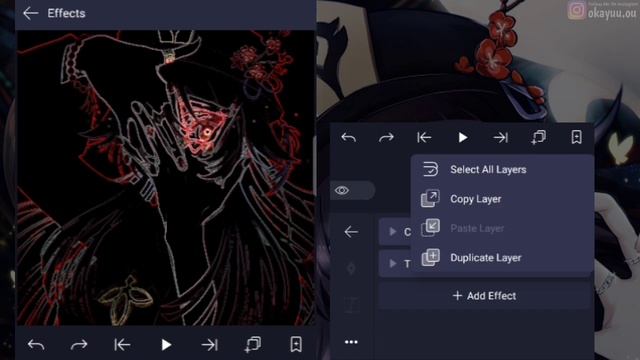Play preview in right panel toolbar
This screenshot has width=640, height=360.
462,138
